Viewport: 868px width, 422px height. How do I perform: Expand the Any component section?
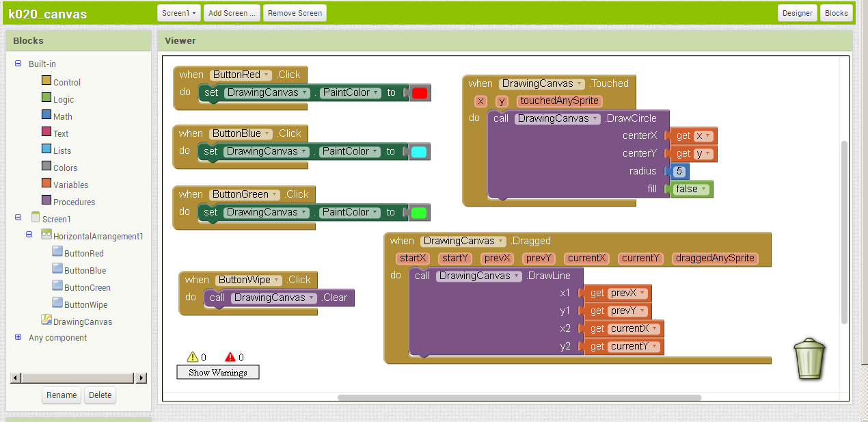tap(18, 337)
